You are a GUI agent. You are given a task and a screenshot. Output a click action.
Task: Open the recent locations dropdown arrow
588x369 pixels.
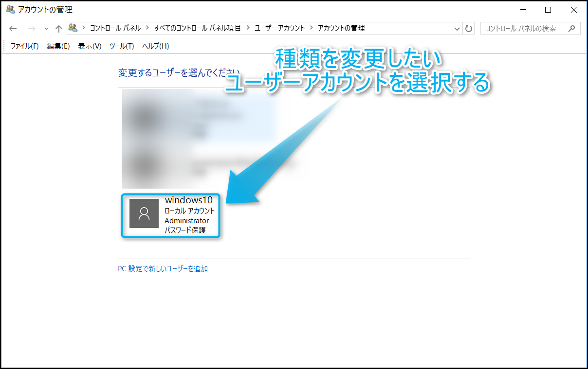[x=46, y=29]
